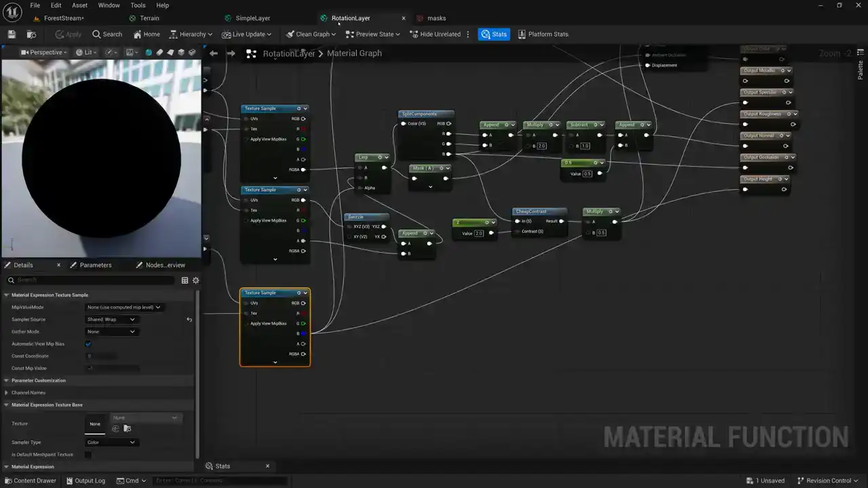Screen dimensions: 868x488
Task: Navigate back in the graph history
Action: (214, 54)
